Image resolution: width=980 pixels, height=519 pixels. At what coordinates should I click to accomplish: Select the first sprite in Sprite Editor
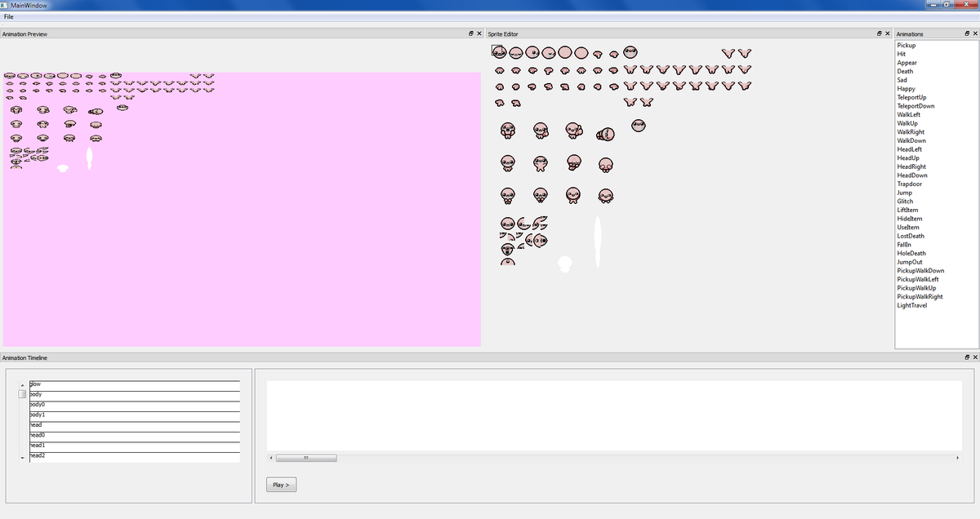499,51
